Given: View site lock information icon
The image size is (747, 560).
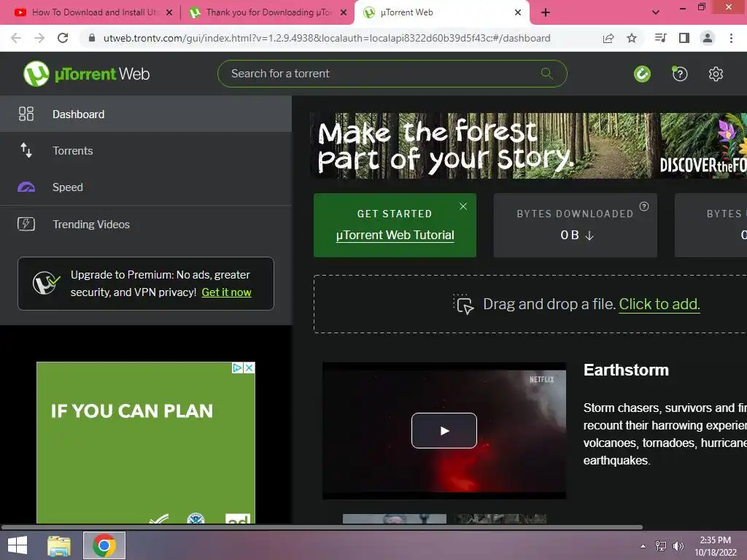Looking at the screenshot, I should click(92, 38).
